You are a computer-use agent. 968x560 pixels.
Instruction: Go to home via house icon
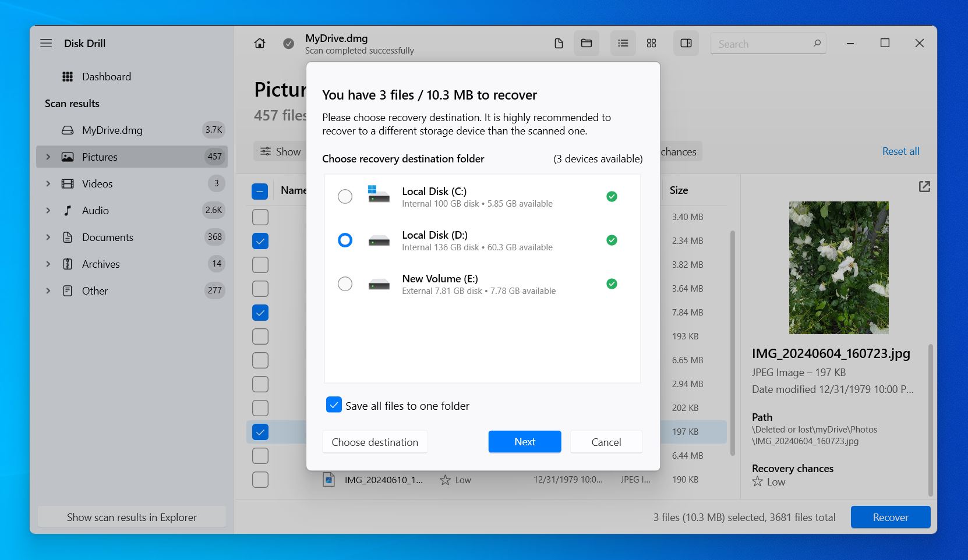tap(260, 43)
